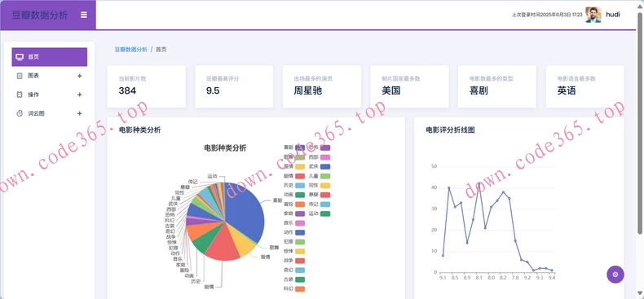
Task: Click the chart icon beside 图表
Action: pyautogui.click(x=20, y=76)
